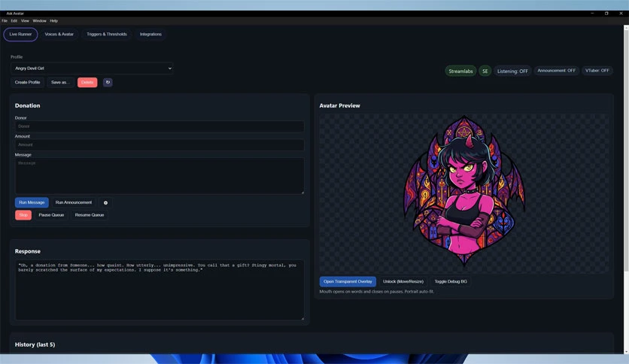Toggle Announcement: OFF indicator

click(x=556, y=71)
